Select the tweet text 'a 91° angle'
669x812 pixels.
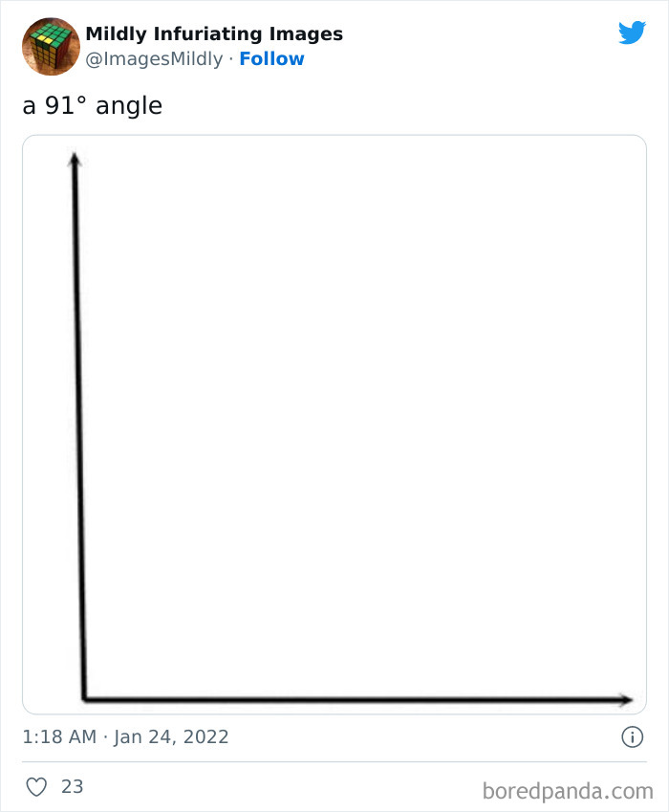pos(92,105)
